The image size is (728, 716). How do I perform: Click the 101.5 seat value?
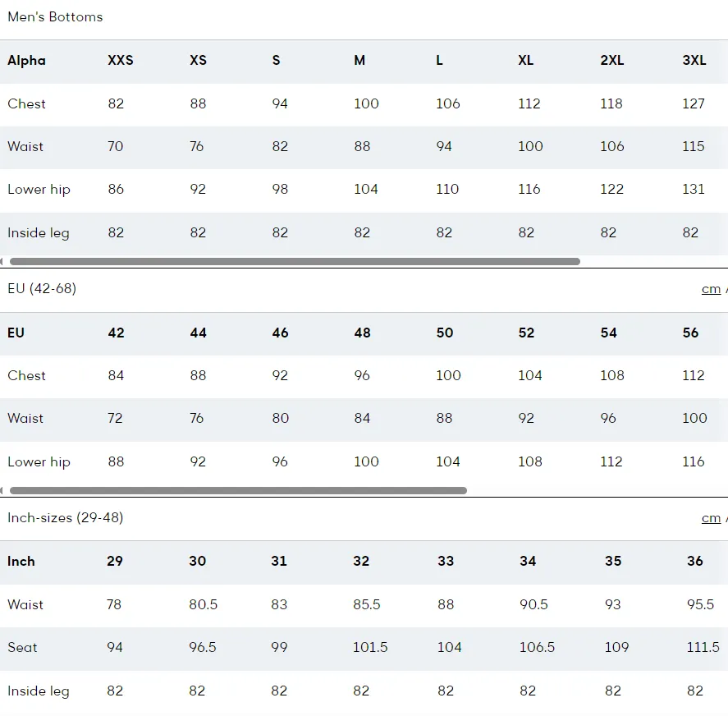[x=370, y=647]
